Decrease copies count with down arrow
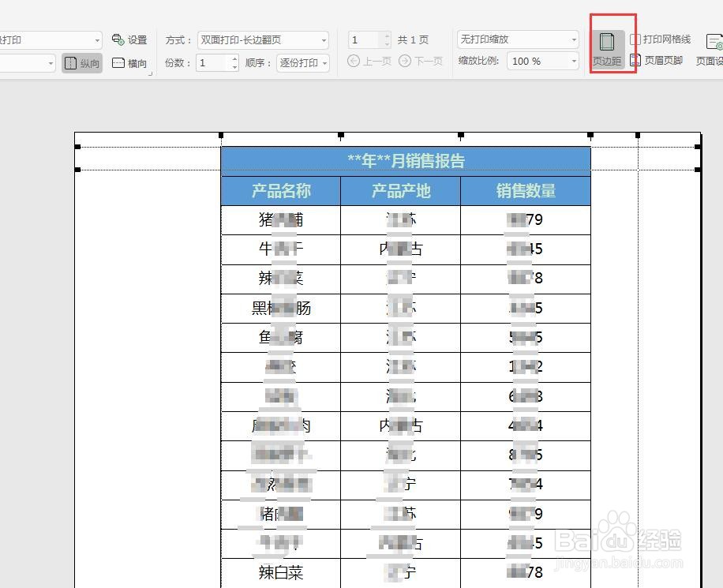The image size is (723, 588). tap(234, 67)
